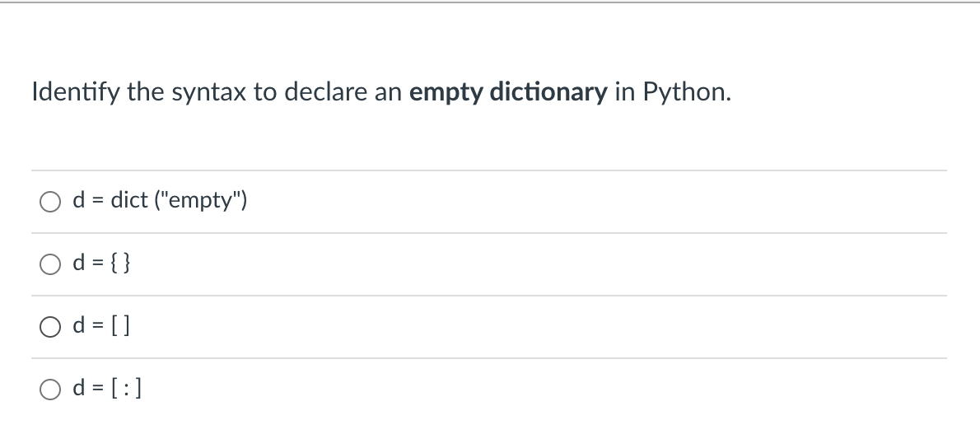Image resolution: width=980 pixels, height=448 pixels.
Task: Click blank row area right of d = [ : ]
Action: [544, 390]
